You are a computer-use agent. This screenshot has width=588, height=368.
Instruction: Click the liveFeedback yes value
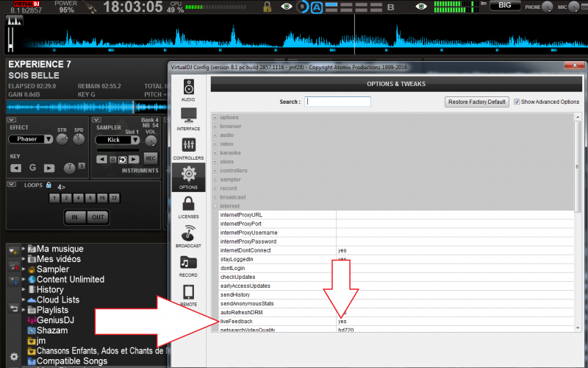click(342, 322)
